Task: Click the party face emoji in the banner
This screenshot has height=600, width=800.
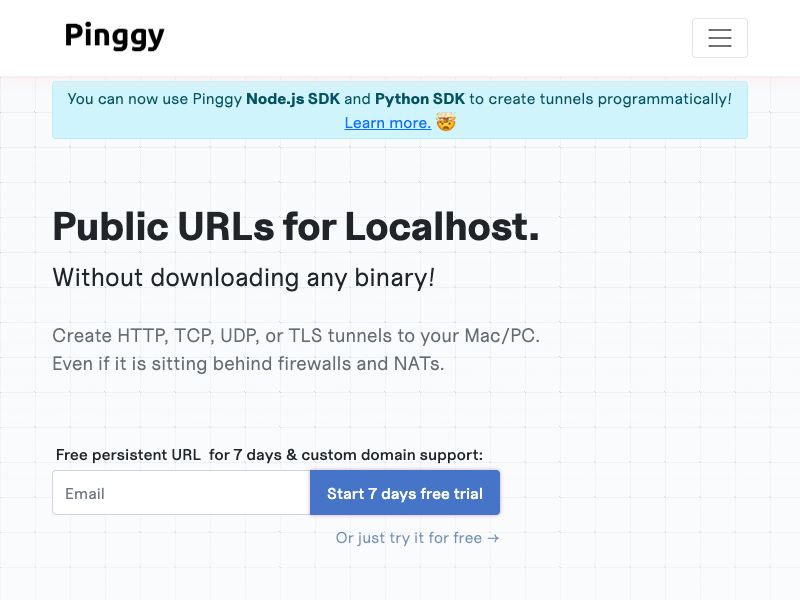Action: (444, 123)
